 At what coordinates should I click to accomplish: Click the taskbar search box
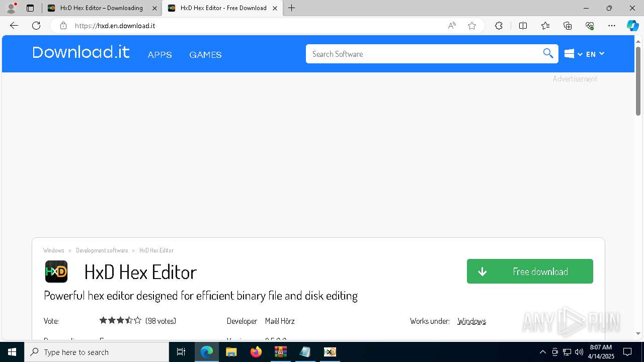coord(97,352)
